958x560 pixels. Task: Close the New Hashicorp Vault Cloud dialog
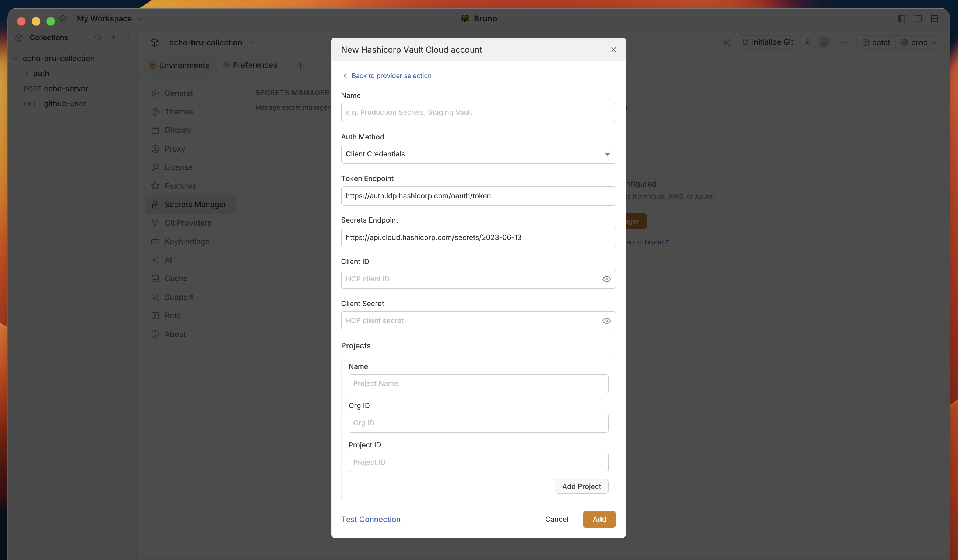pos(613,50)
